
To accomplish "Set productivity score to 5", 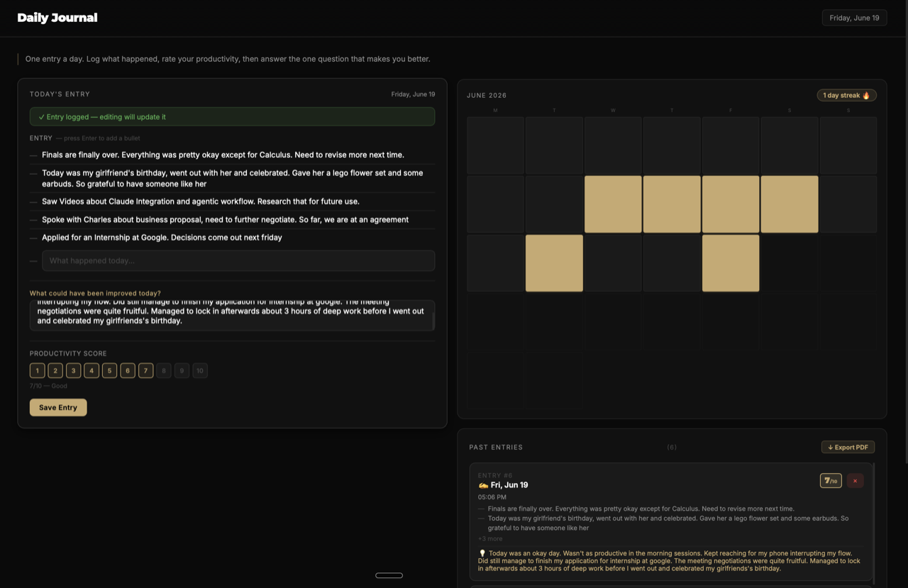I will click(x=109, y=370).
